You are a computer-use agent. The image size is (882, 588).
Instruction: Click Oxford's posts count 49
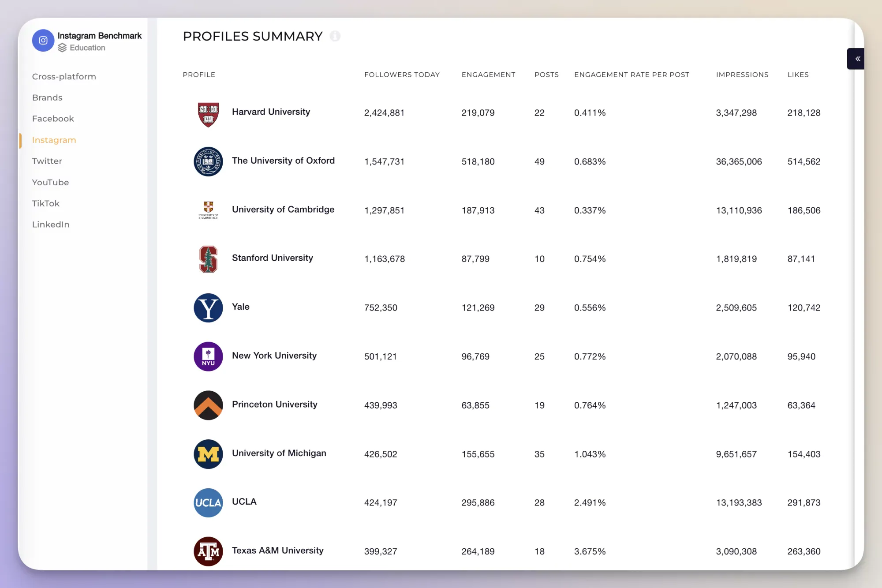(x=539, y=161)
